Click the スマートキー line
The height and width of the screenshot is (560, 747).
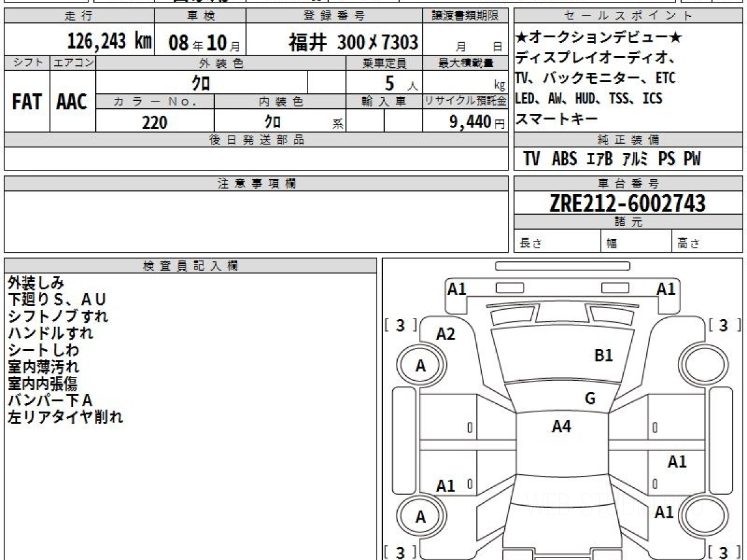[557, 119]
